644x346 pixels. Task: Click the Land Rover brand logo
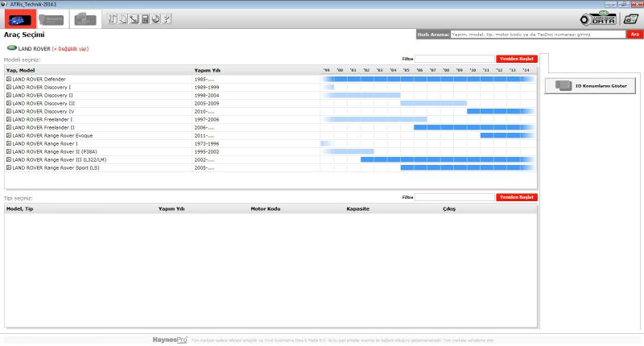(x=11, y=48)
